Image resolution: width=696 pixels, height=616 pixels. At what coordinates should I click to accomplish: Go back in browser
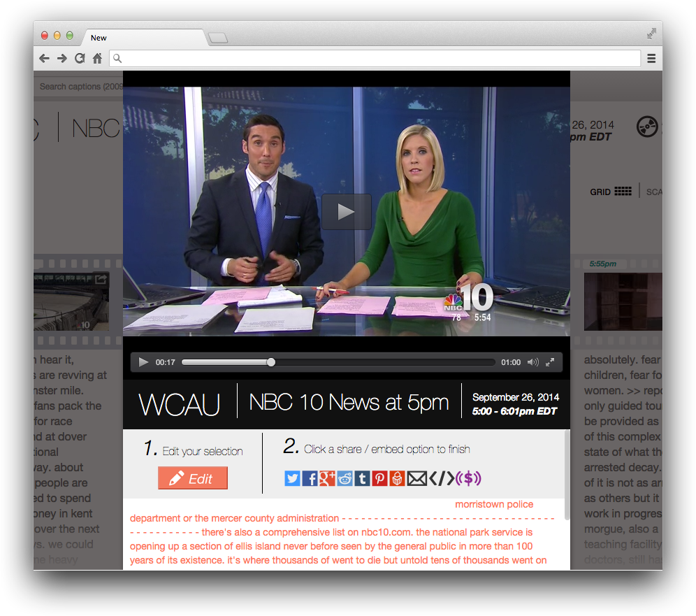click(x=44, y=58)
